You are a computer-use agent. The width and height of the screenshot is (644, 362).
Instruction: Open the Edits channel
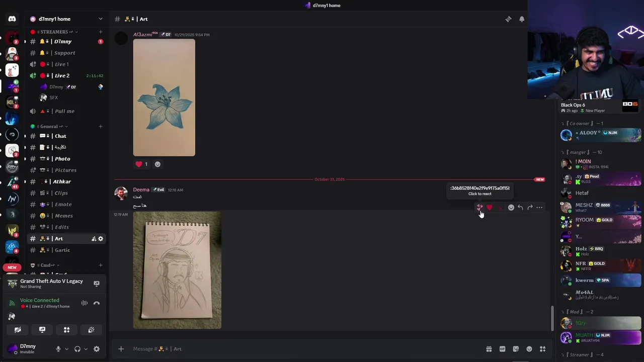[x=66, y=227]
